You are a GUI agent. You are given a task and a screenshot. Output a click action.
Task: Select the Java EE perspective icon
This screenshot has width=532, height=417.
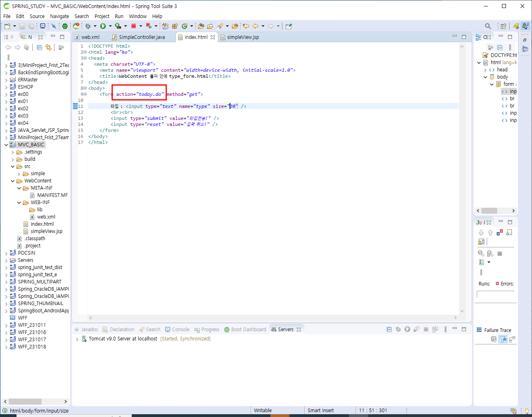(526, 26)
